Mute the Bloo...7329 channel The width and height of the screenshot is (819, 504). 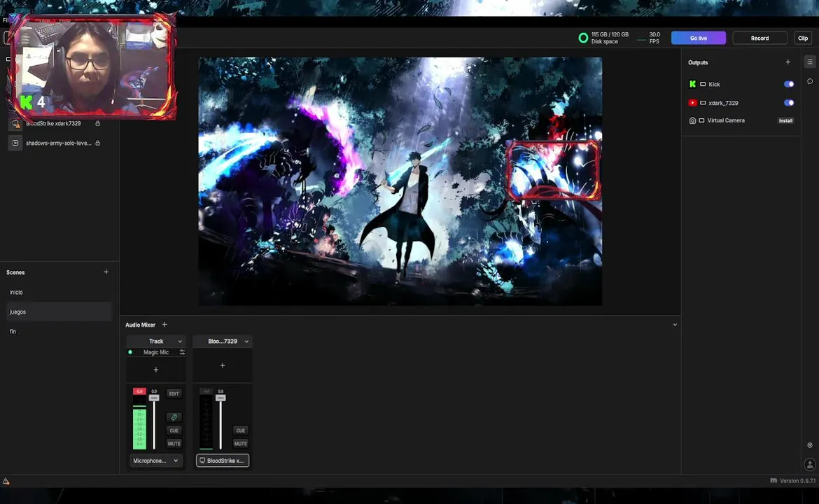[x=240, y=443]
